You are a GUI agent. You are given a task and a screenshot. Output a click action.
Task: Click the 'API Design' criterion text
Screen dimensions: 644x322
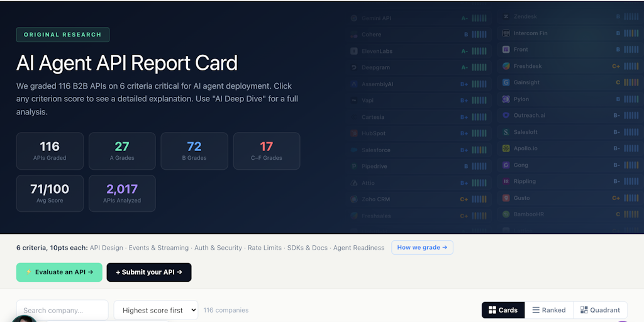(106, 248)
